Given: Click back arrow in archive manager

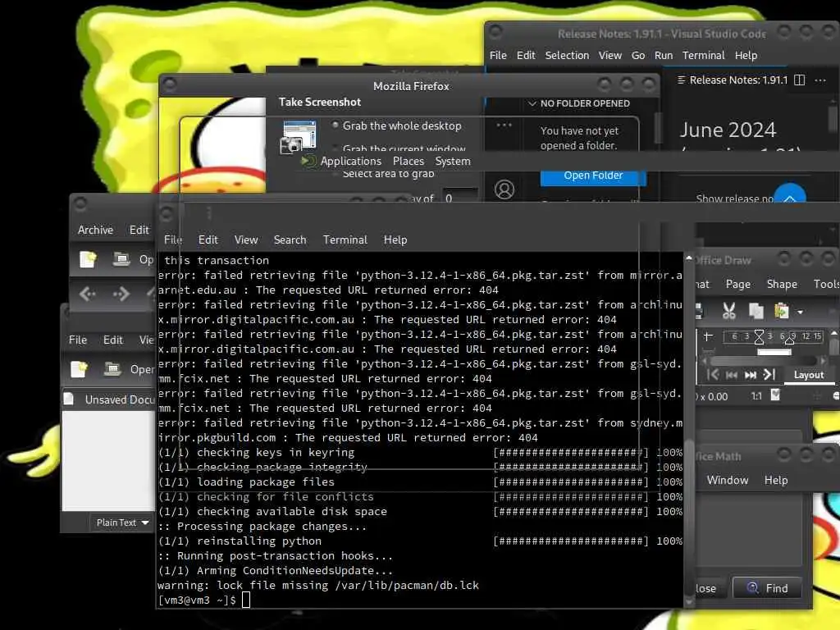Looking at the screenshot, I should tap(87, 294).
